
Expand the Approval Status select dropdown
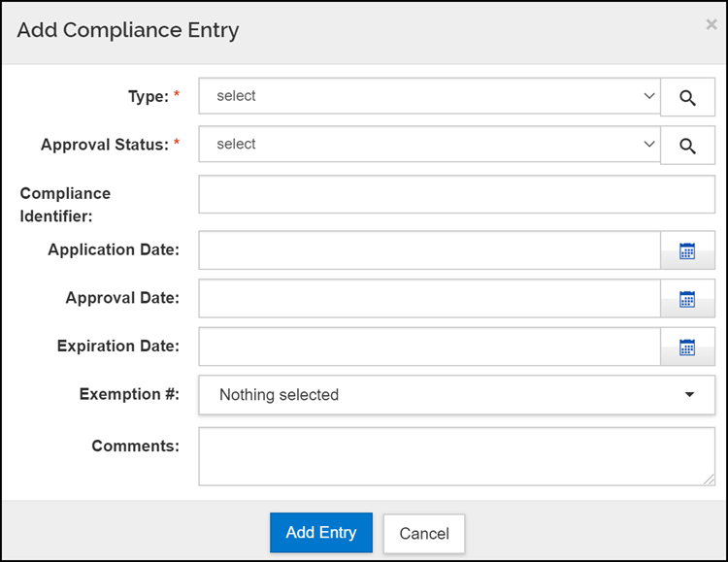pos(429,145)
